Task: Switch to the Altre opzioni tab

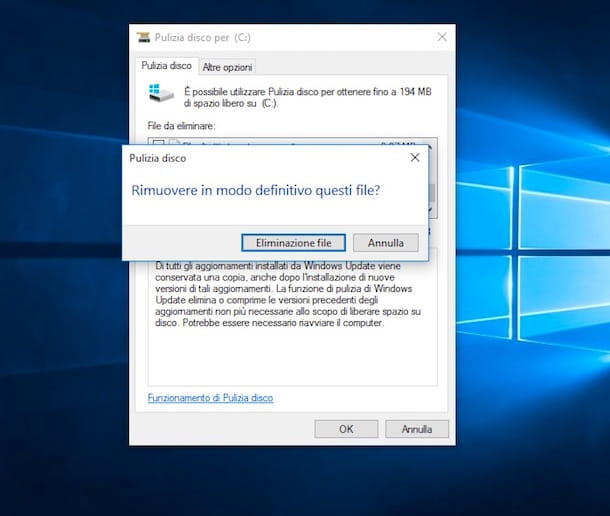Action: click(x=227, y=67)
